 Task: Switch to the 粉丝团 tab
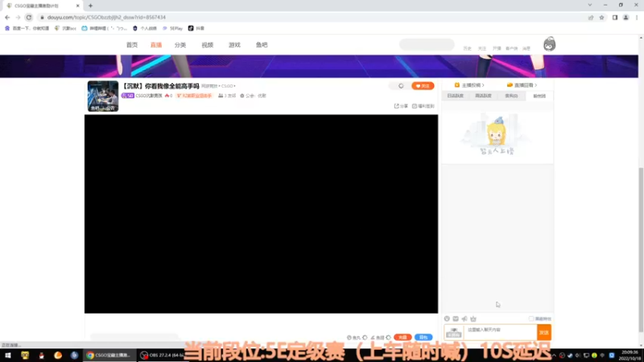[x=539, y=96]
